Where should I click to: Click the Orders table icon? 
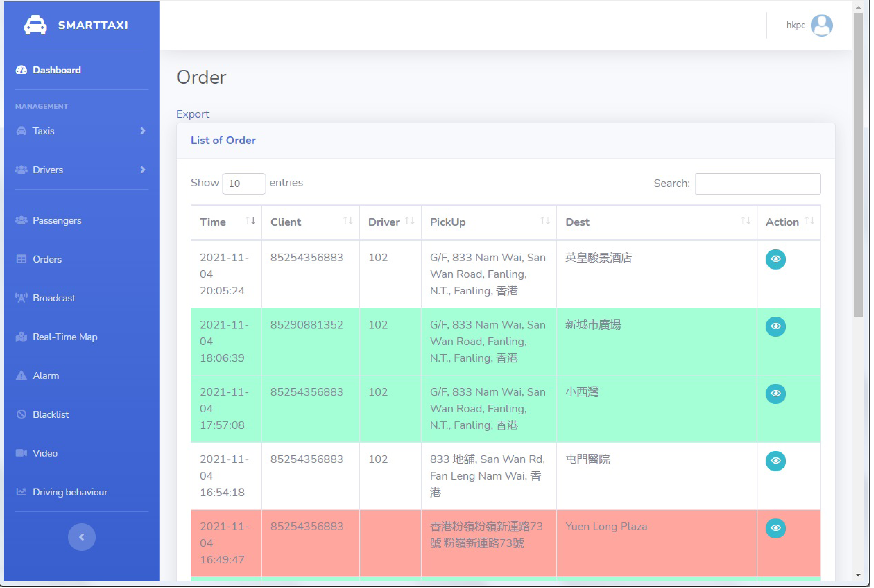click(x=21, y=259)
